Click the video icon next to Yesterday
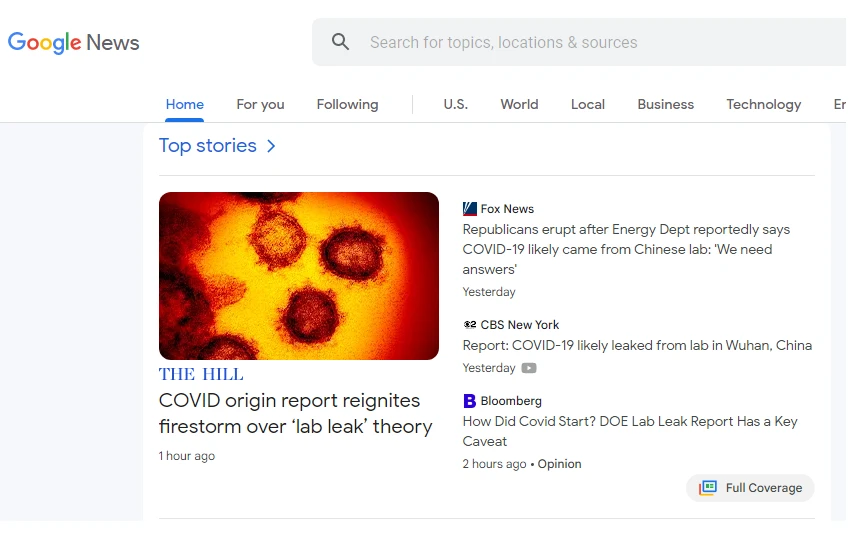This screenshot has width=849, height=560. point(529,368)
